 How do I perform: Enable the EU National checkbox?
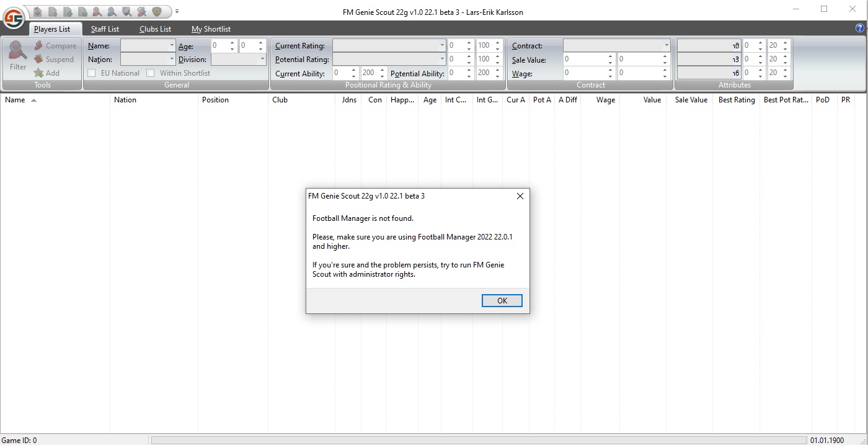(92, 73)
